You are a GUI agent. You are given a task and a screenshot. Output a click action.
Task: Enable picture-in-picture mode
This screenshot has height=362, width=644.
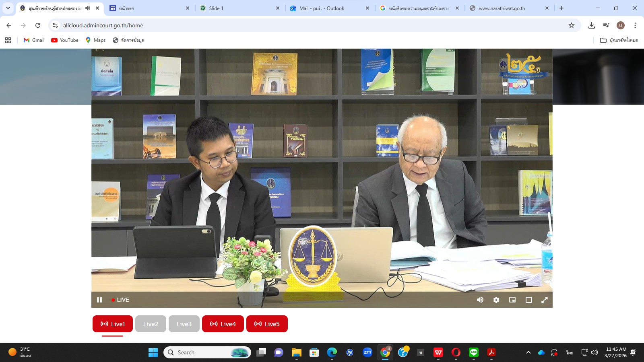(512, 300)
